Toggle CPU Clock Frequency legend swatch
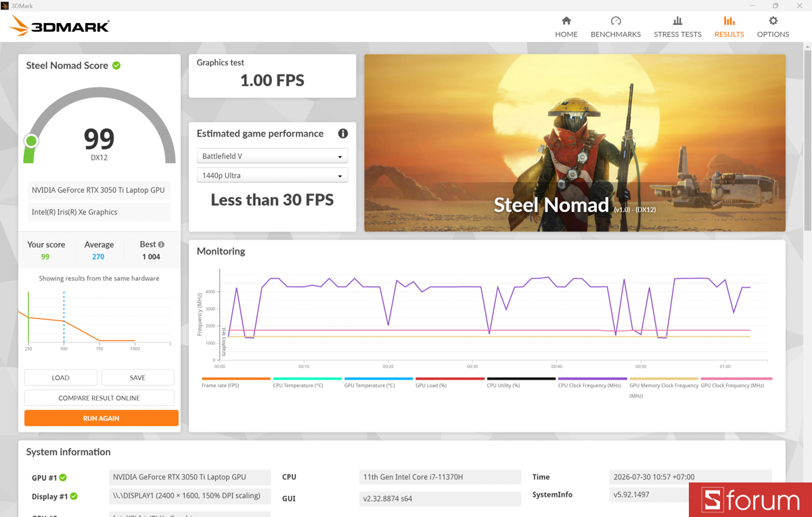The height and width of the screenshot is (517, 812). 593,379
